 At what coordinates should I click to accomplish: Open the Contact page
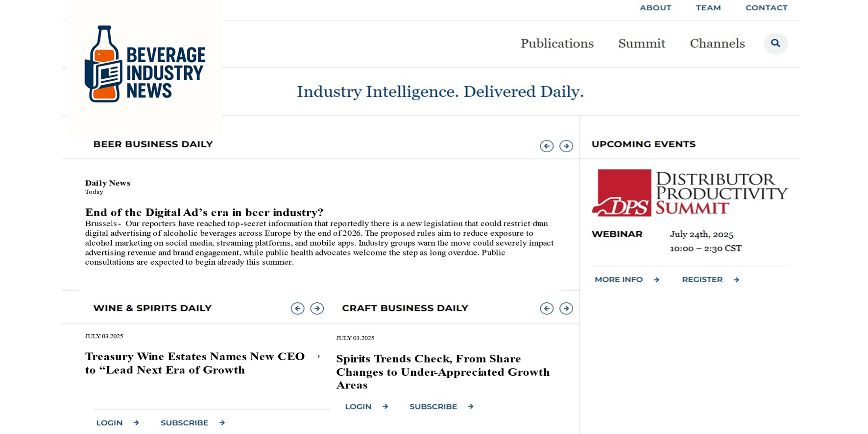(x=766, y=8)
